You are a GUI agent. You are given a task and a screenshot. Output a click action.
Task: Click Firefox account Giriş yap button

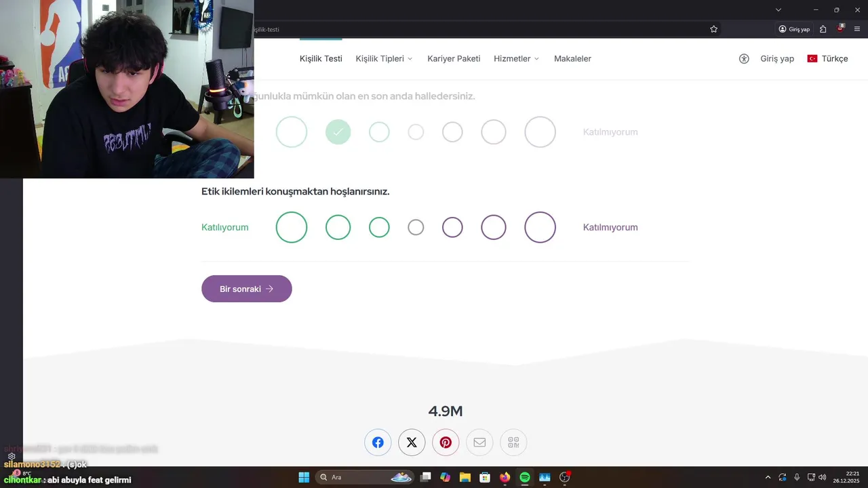pyautogui.click(x=794, y=29)
